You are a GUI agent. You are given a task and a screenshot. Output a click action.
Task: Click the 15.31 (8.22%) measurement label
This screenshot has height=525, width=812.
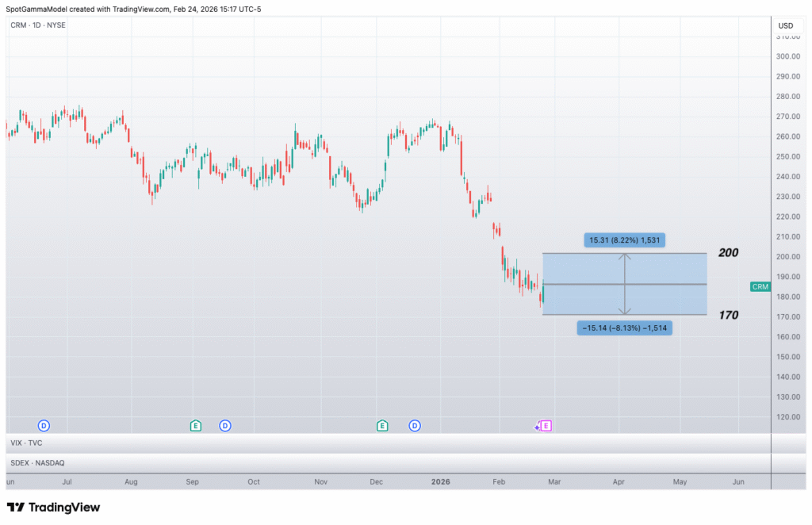[624, 240]
